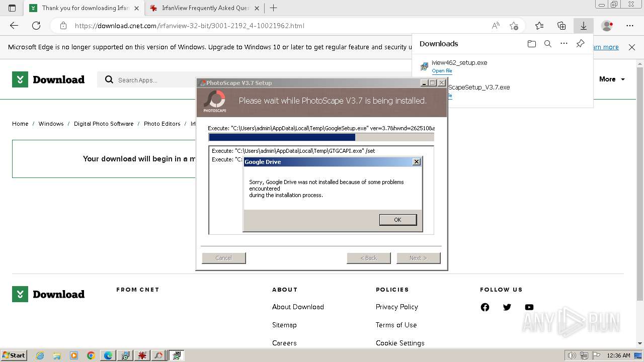Open more options in Downloads panel
644x362 pixels.
(564, 44)
